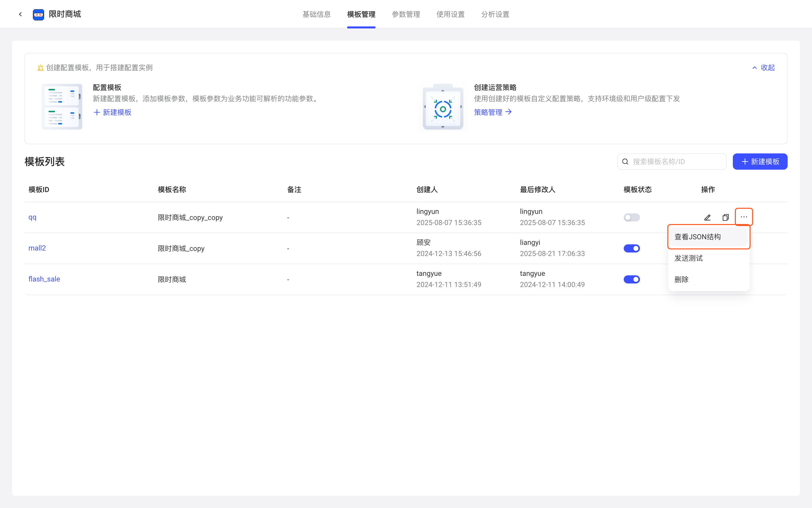This screenshot has height=508, width=812.
Task: Click the 创建运营策略 illustration thumbnail
Action: tap(443, 106)
